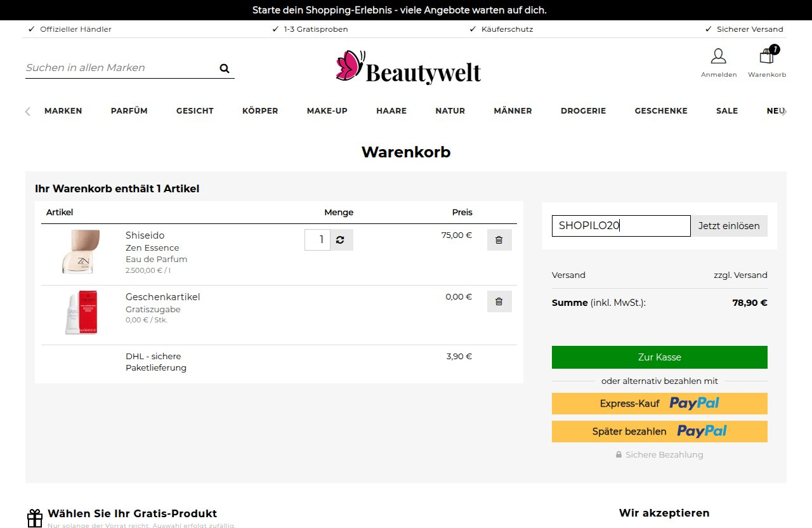Open the PARFÜM category
This screenshot has width=812, height=528.
(129, 111)
